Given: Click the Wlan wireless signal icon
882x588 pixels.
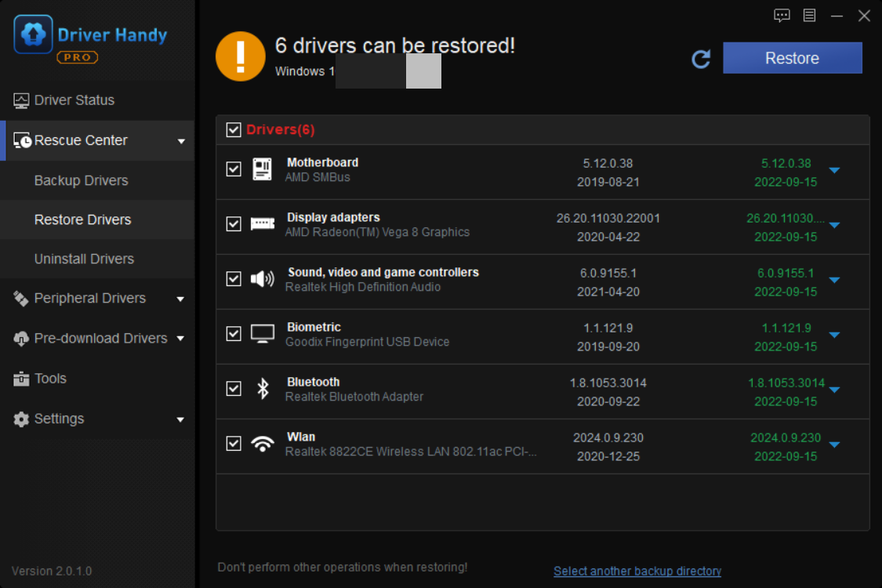Looking at the screenshot, I should tap(262, 443).
